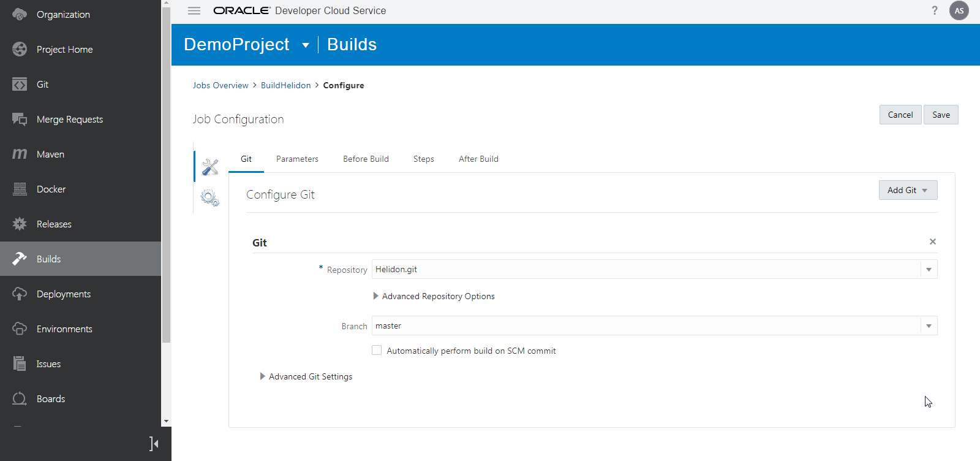Enable automatic build on SCM commit

377,351
